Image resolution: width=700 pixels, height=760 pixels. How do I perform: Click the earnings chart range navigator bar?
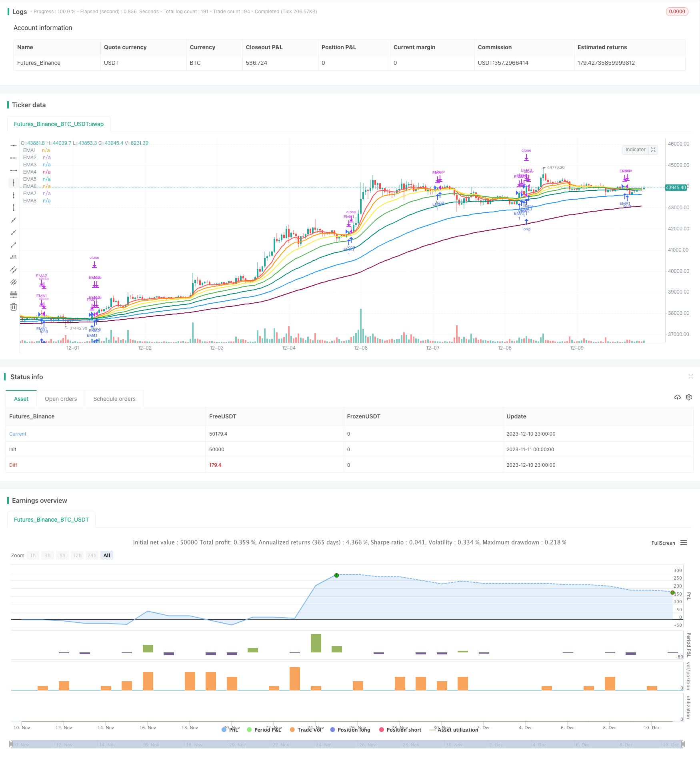[x=348, y=744]
